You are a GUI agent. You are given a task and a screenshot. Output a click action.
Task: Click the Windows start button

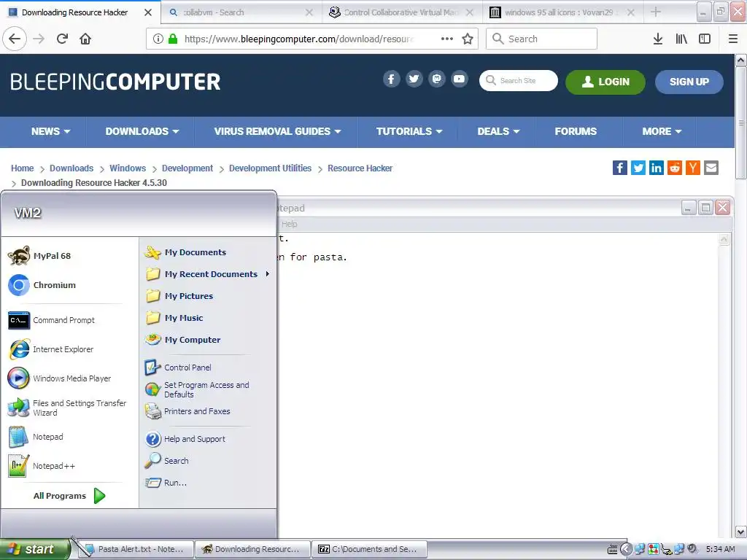(34, 549)
